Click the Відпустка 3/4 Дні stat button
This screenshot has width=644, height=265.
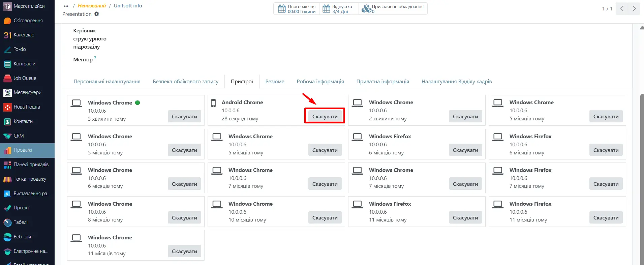tap(338, 9)
